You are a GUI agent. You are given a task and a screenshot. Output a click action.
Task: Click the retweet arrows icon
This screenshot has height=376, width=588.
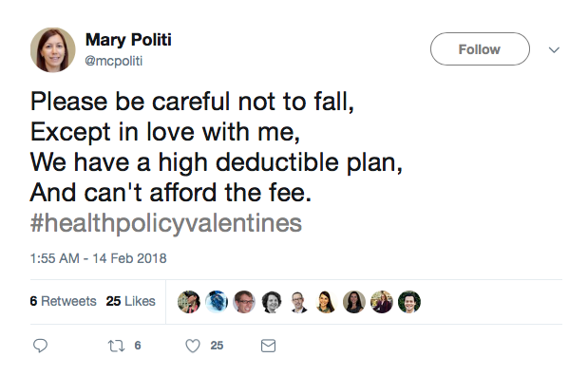coord(116,346)
